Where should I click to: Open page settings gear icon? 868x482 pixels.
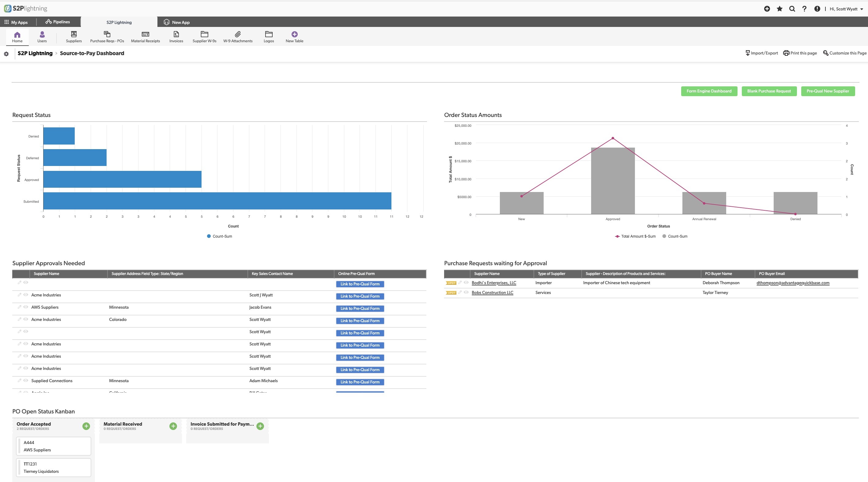(x=6, y=54)
